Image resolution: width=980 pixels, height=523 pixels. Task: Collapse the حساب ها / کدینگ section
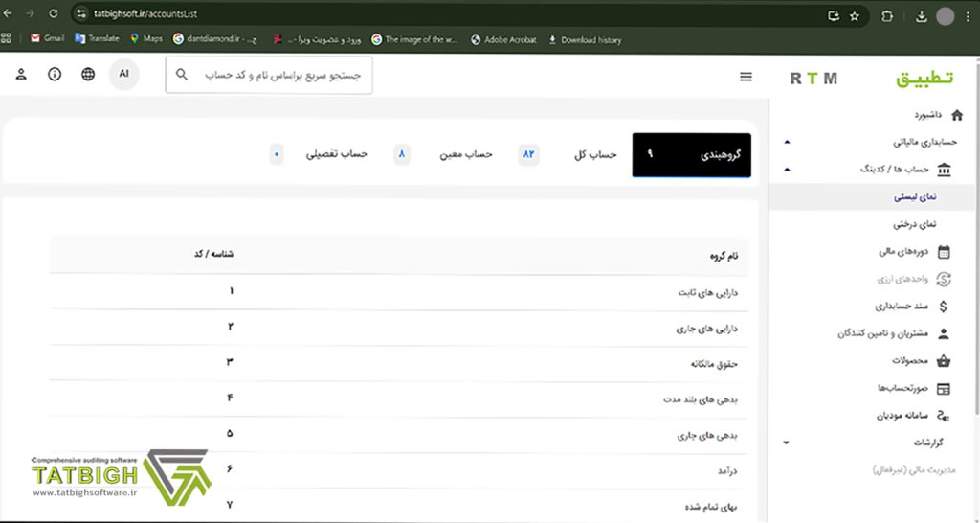coord(787,170)
